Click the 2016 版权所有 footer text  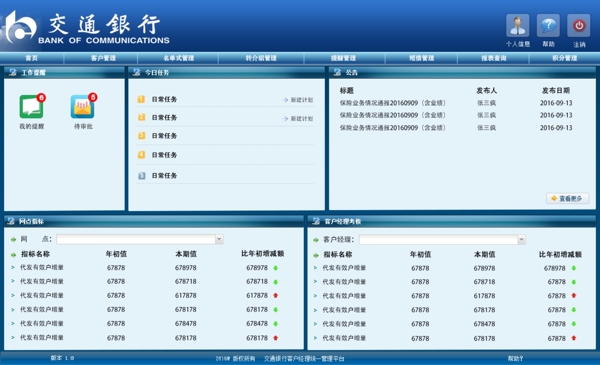235,358
